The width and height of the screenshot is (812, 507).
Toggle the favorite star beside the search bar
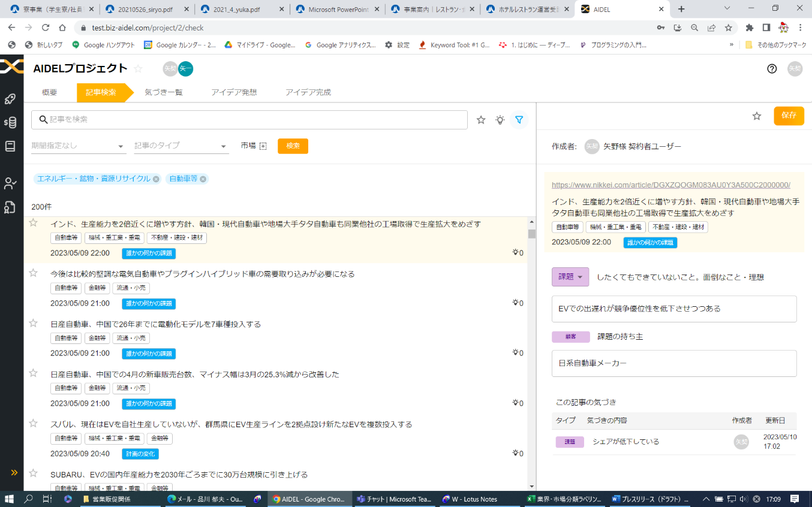point(480,119)
